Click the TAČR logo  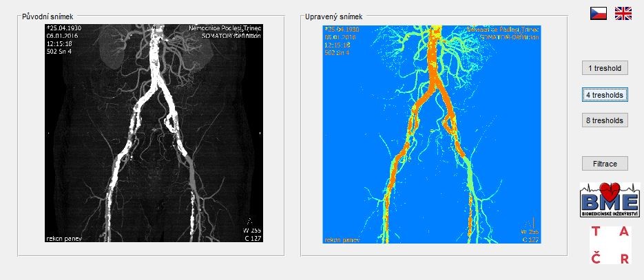point(610,245)
